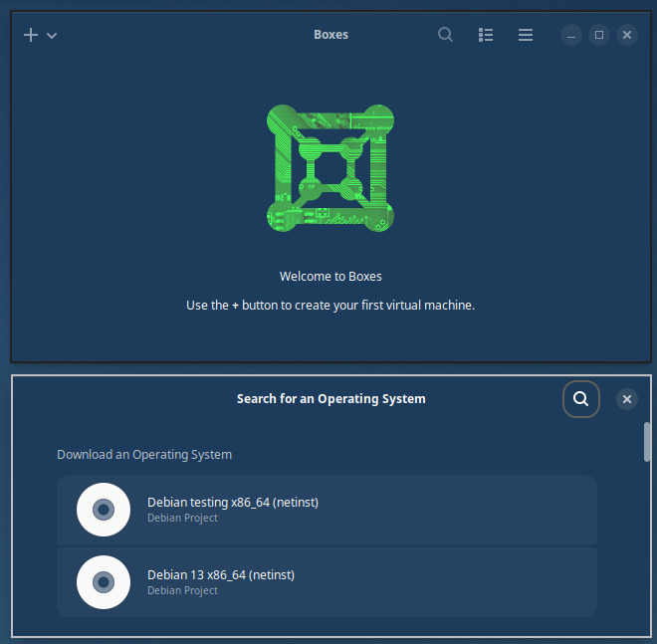Image resolution: width=657 pixels, height=644 pixels.
Task: Click the operating system list scrollbar
Action: click(x=647, y=442)
